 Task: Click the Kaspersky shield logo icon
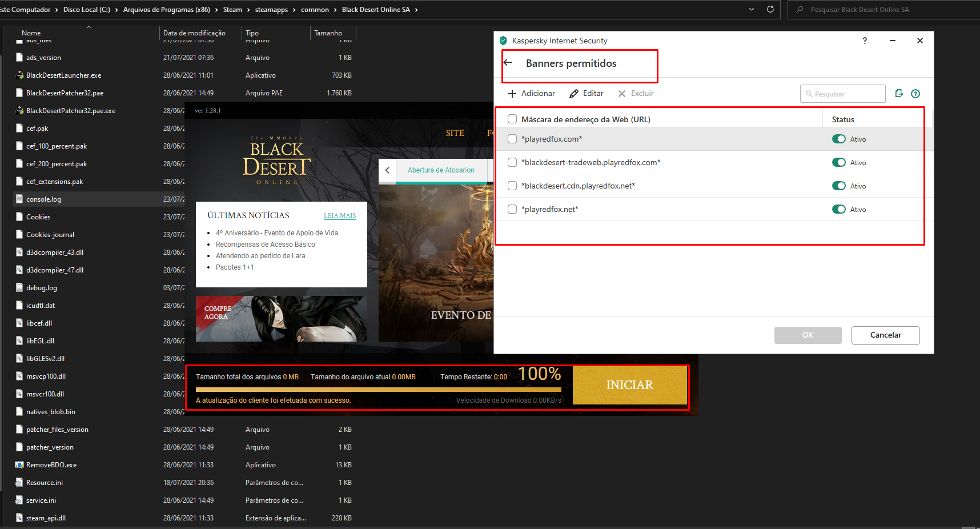(503, 41)
